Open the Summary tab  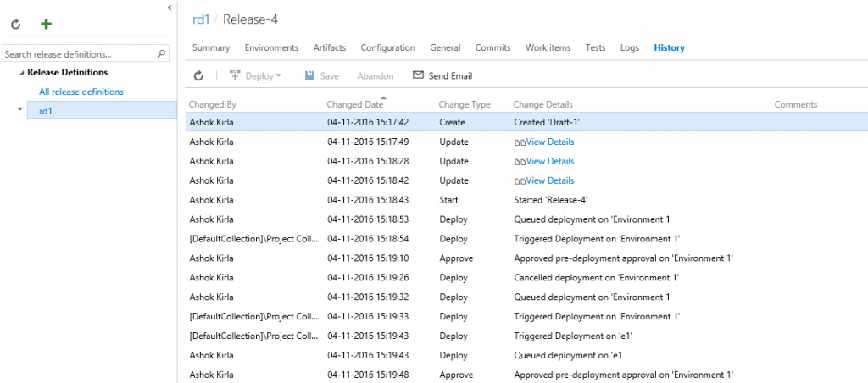click(211, 47)
